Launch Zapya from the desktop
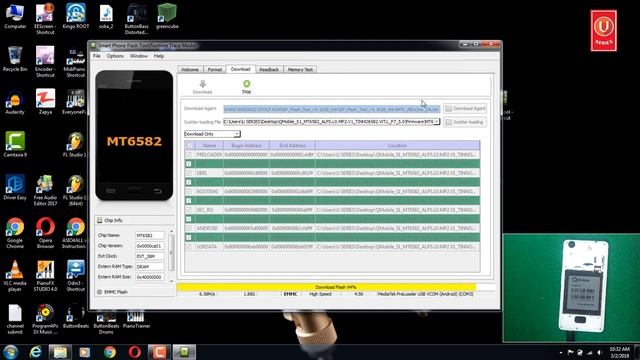This screenshot has width=640, height=360. point(45,102)
